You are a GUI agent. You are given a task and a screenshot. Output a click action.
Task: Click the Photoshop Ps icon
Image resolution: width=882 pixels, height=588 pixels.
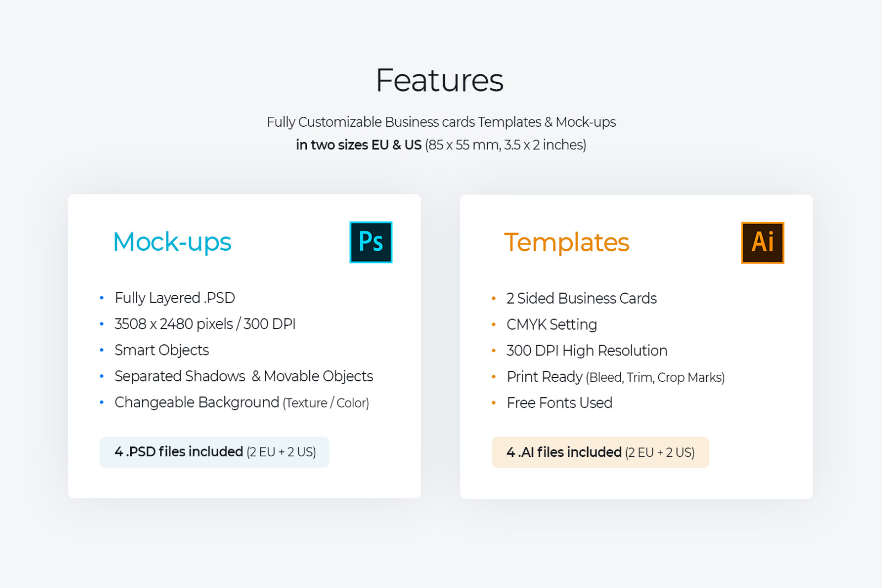point(370,242)
